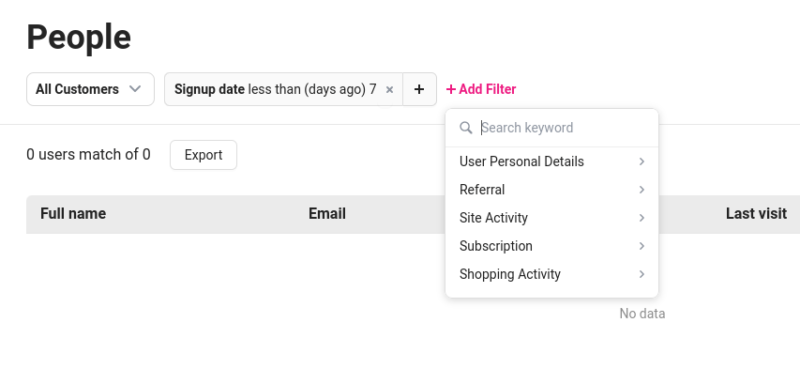
Task: Expand chevron next to Referral
Action: [x=642, y=190]
